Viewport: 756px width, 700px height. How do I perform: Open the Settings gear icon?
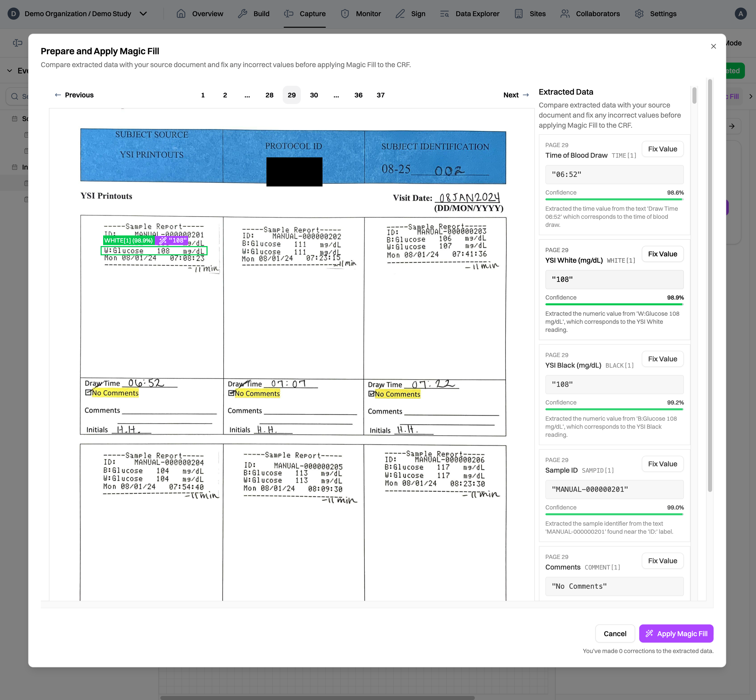[639, 14]
